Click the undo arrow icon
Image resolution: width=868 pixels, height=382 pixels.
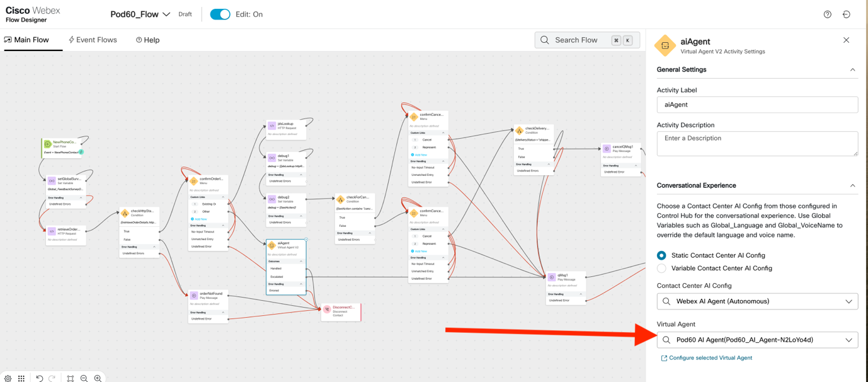pos(39,378)
